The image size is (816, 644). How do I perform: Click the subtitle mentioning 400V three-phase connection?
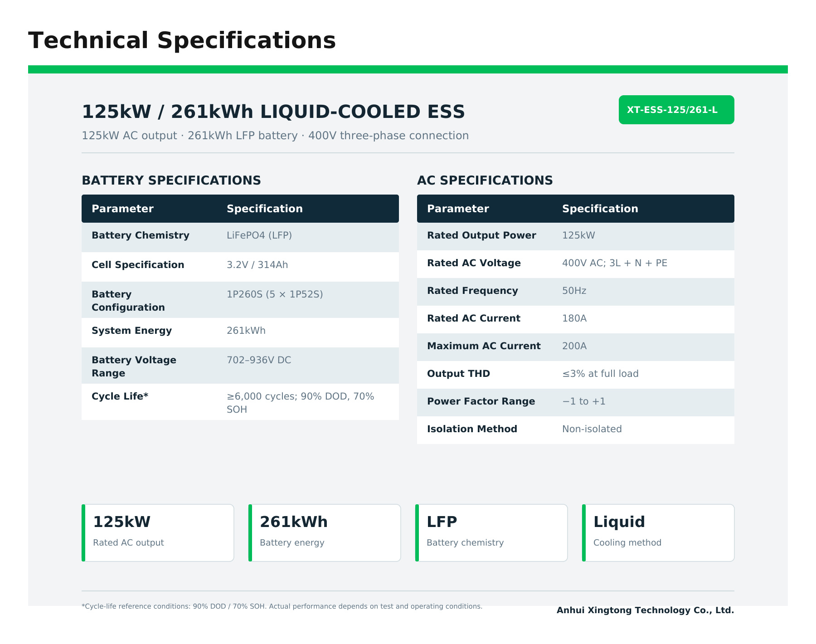tap(275, 136)
